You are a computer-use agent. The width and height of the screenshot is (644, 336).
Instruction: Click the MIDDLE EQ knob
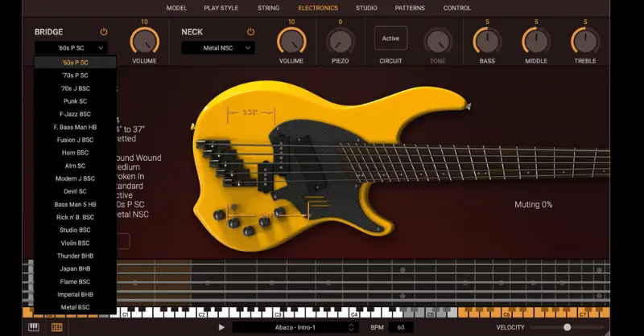[536, 41]
